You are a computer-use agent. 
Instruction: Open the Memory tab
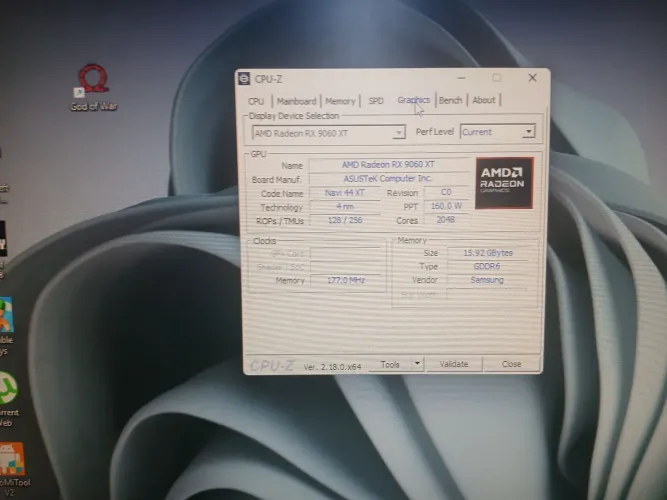pos(340,101)
